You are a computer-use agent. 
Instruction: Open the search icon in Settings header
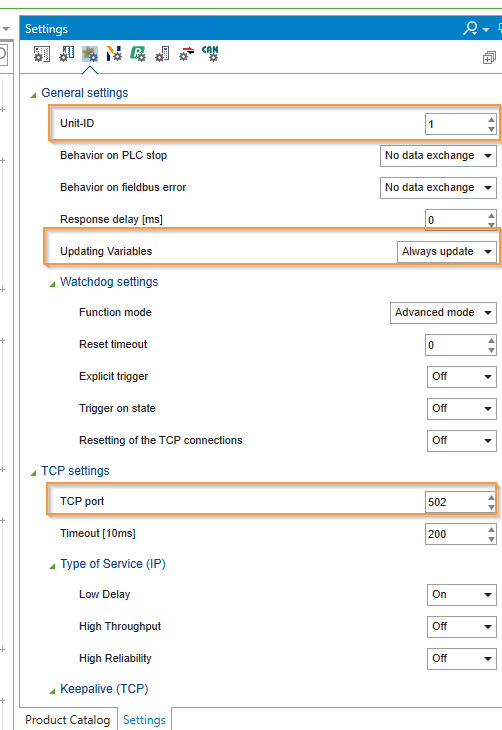click(470, 28)
